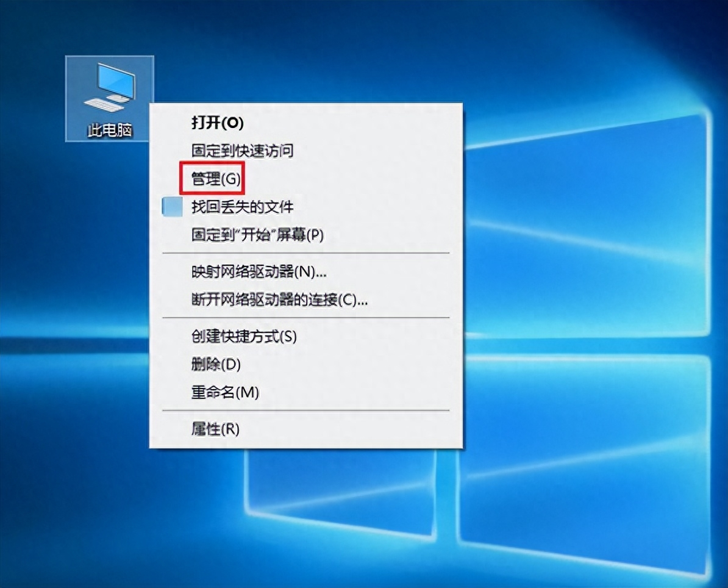728x588 pixels.
Task: Click the This PC desktop icon image
Action: tap(110, 88)
